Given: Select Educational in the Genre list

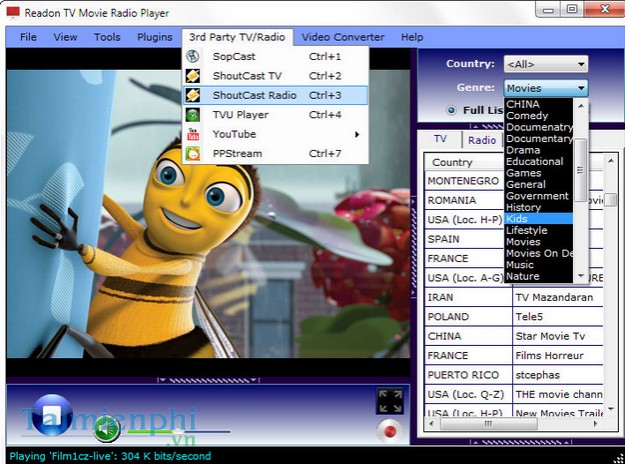Looking at the screenshot, I should [x=539, y=161].
